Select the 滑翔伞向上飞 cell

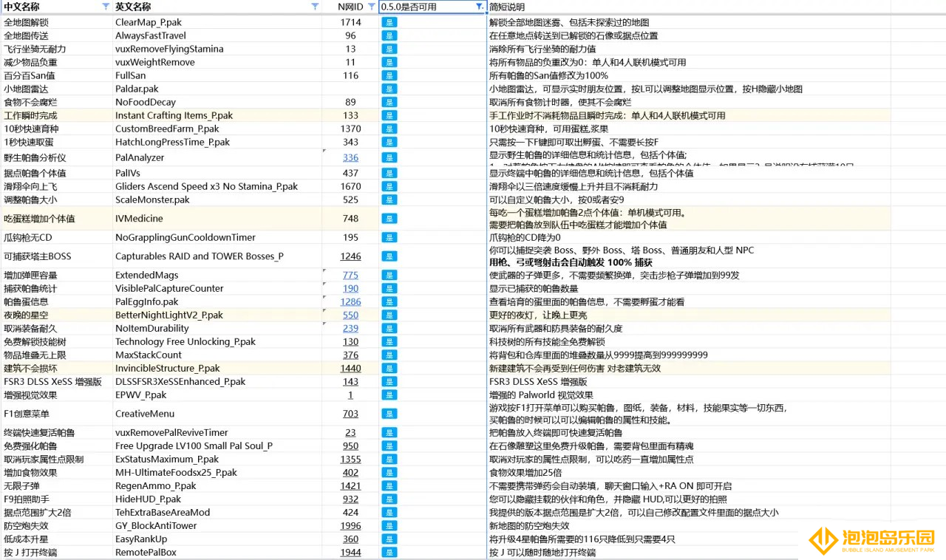[x=56, y=186]
